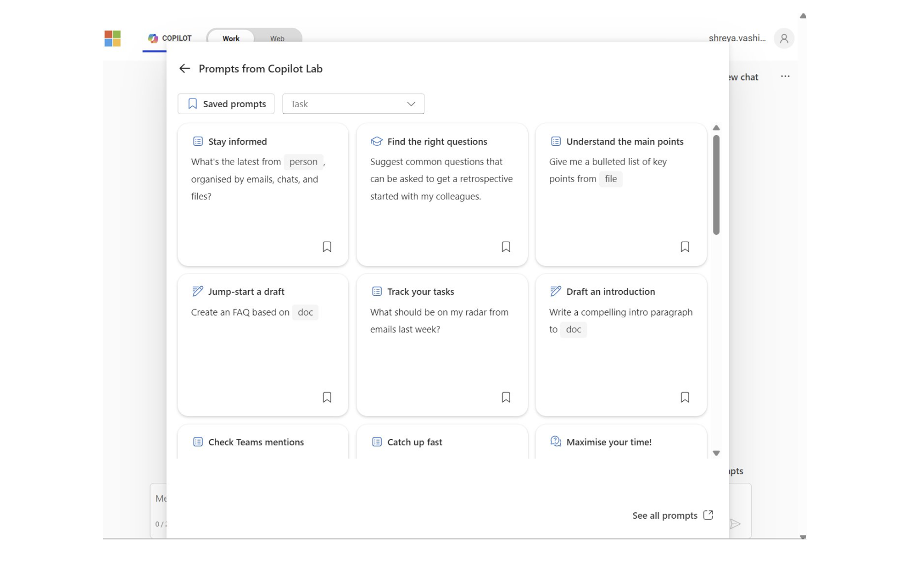Click the Check Teams mentions list icon
Viewport: 924px width, 567px height.
(x=198, y=442)
